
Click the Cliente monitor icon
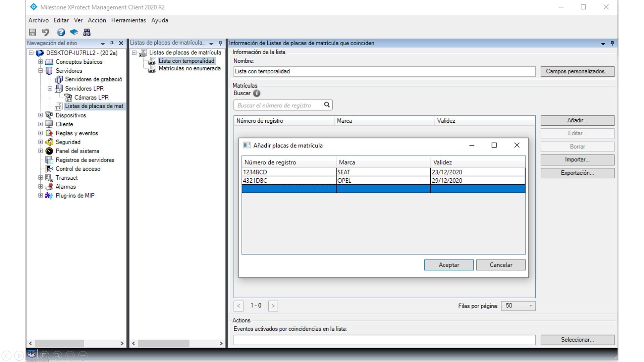pos(49,124)
